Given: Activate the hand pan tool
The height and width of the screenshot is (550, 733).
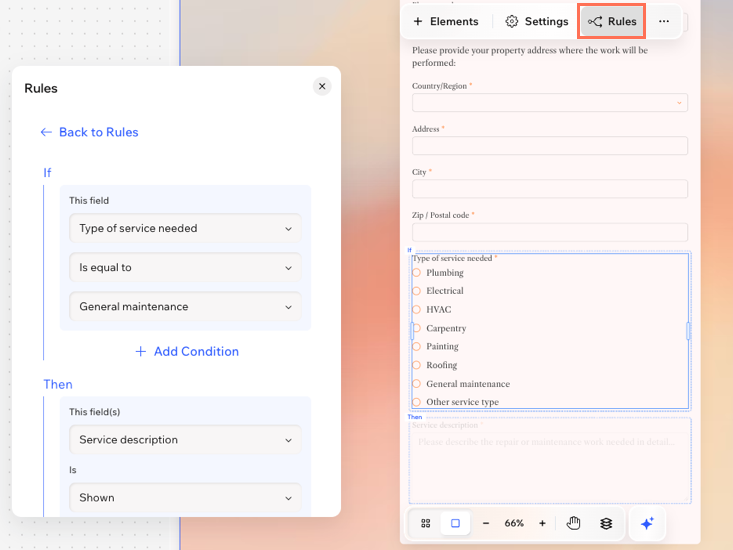Looking at the screenshot, I should pos(574,523).
